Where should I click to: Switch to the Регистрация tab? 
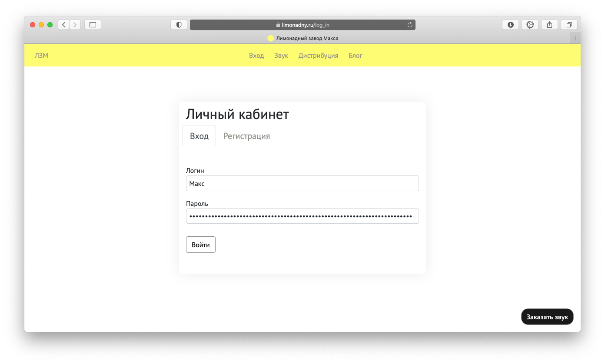[246, 136]
